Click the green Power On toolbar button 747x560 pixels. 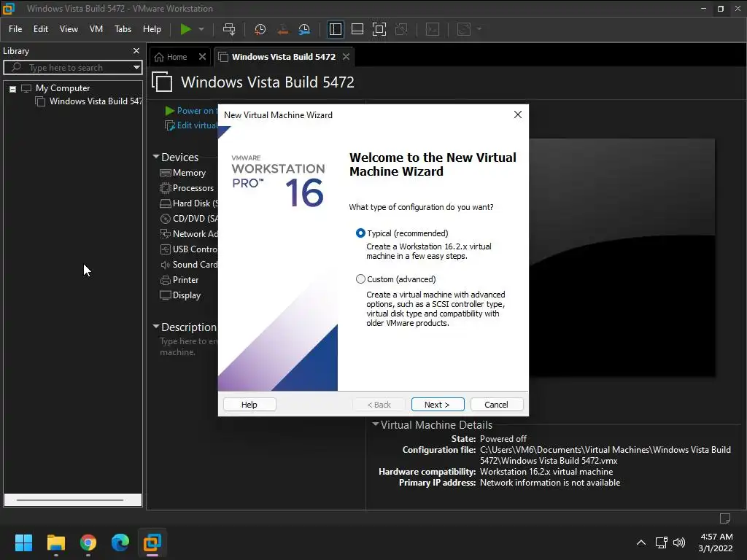coord(185,29)
